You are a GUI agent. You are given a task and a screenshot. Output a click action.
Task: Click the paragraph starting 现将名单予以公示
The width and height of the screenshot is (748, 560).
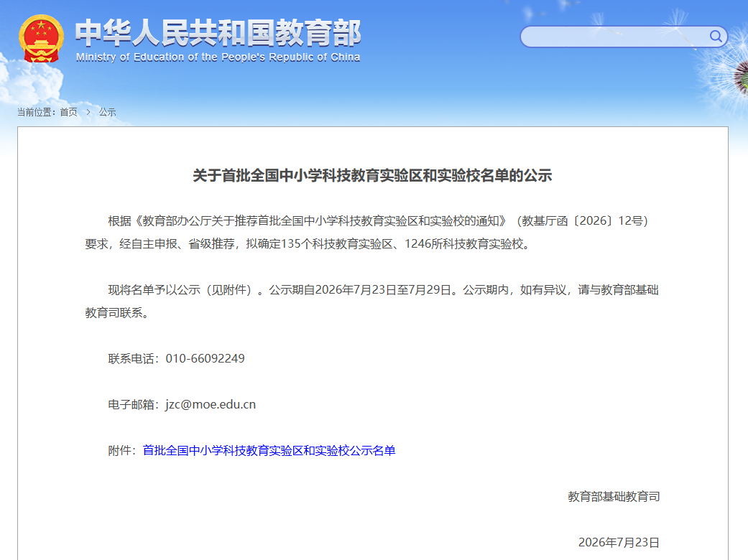pos(372,302)
